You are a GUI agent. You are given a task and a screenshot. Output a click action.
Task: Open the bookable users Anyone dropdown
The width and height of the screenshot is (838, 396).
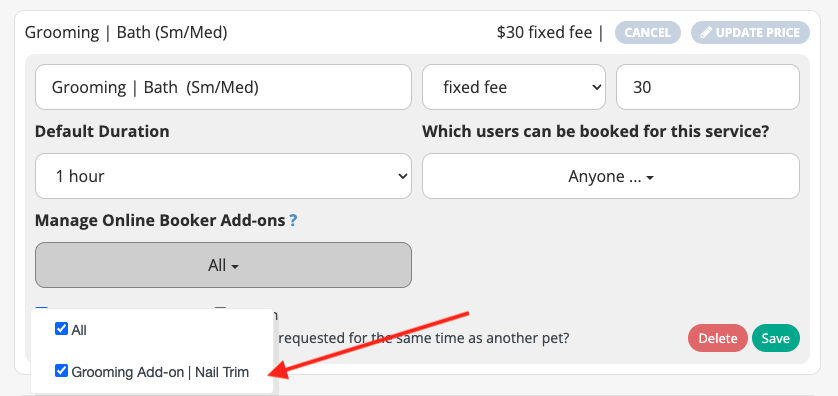pos(611,176)
